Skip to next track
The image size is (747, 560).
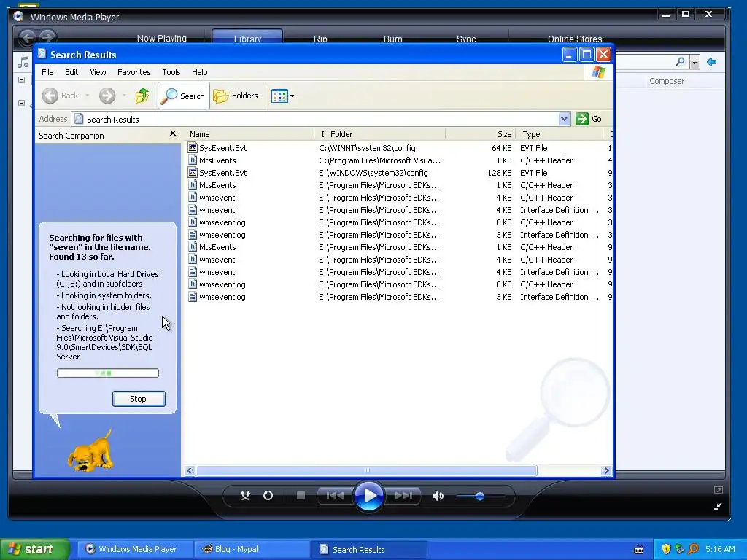click(x=403, y=496)
